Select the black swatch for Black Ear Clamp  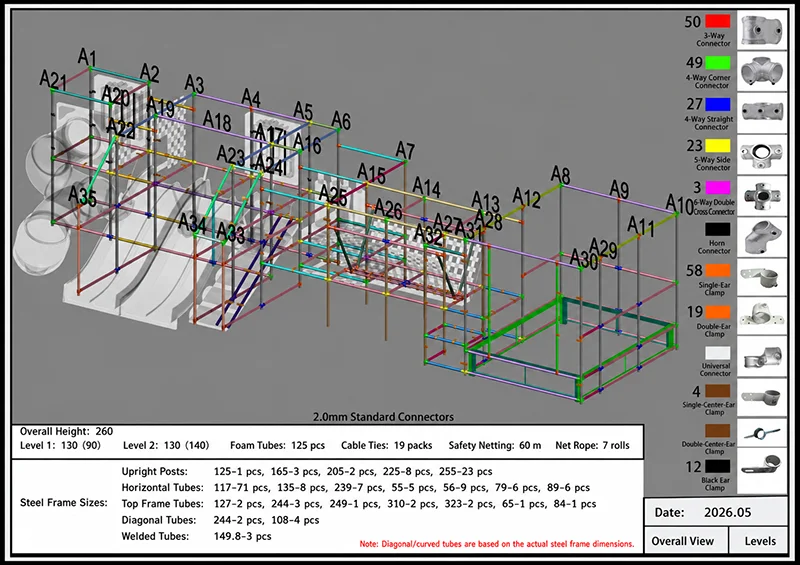717,466
